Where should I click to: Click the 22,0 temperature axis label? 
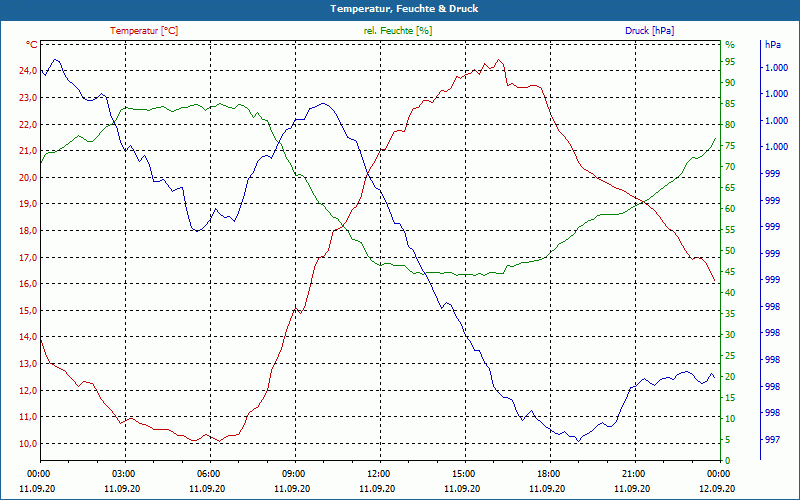coord(28,124)
